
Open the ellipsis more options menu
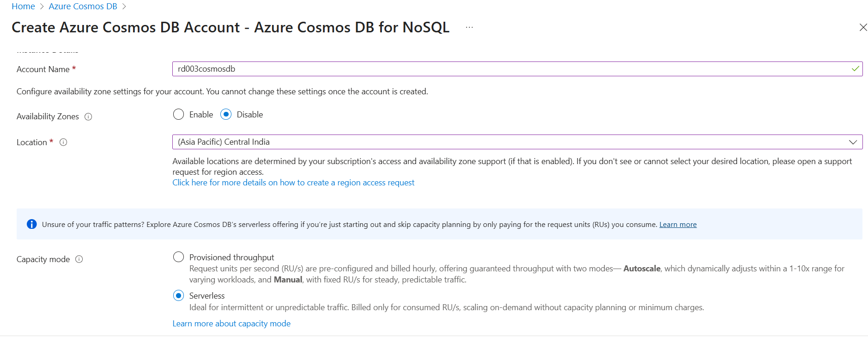click(x=469, y=28)
